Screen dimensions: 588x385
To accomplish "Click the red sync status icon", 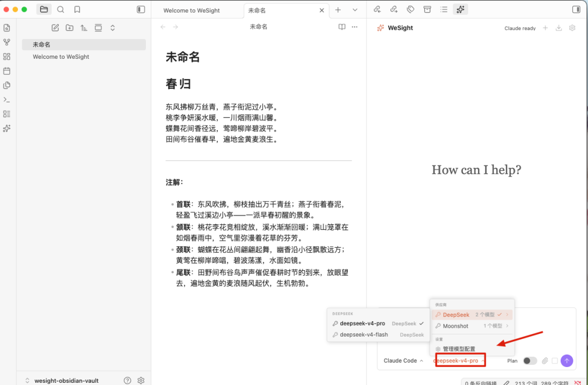I will click(x=578, y=382).
